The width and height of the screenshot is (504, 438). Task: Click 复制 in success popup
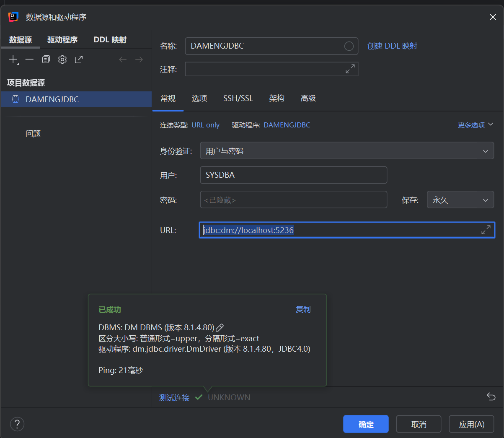point(303,309)
